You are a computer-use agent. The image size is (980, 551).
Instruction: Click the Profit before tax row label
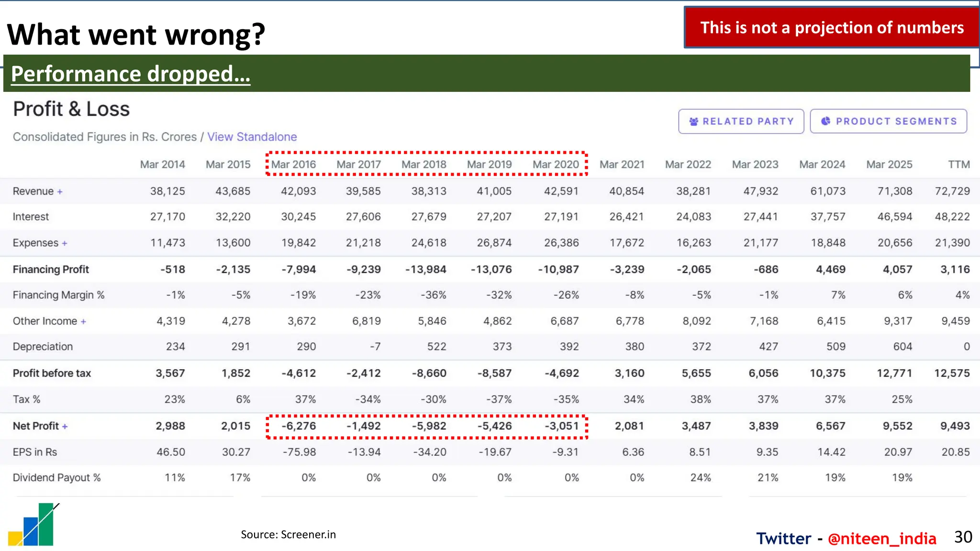[x=52, y=374]
